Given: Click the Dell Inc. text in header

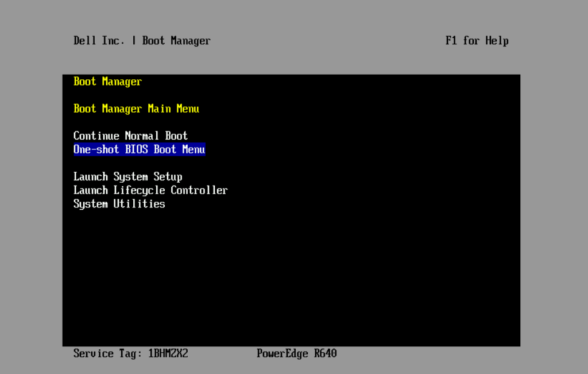Looking at the screenshot, I should click(x=99, y=41).
